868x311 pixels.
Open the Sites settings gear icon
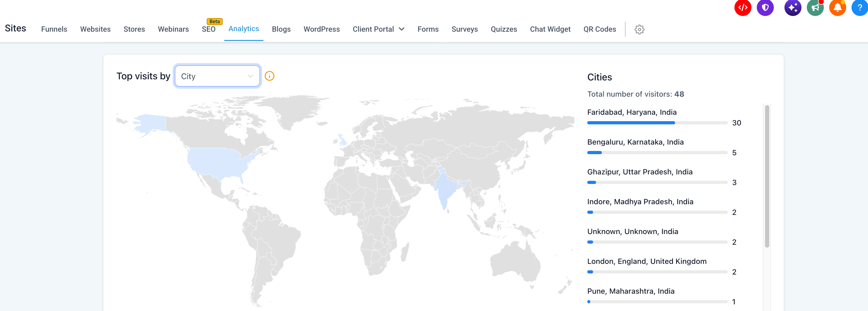click(639, 29)
